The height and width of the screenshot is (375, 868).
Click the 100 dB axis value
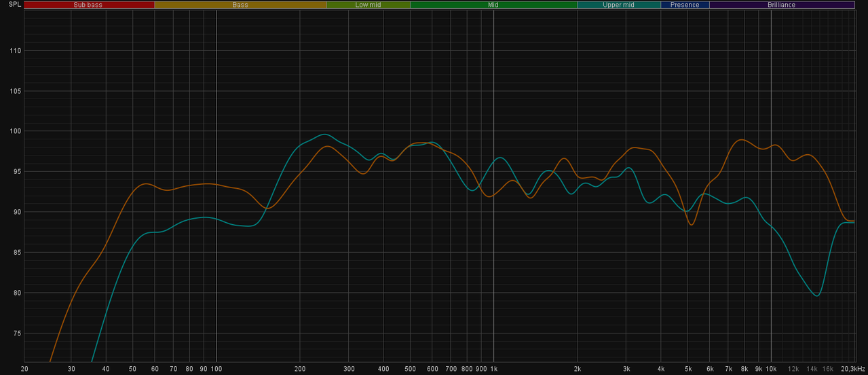[x=15, y=131]
